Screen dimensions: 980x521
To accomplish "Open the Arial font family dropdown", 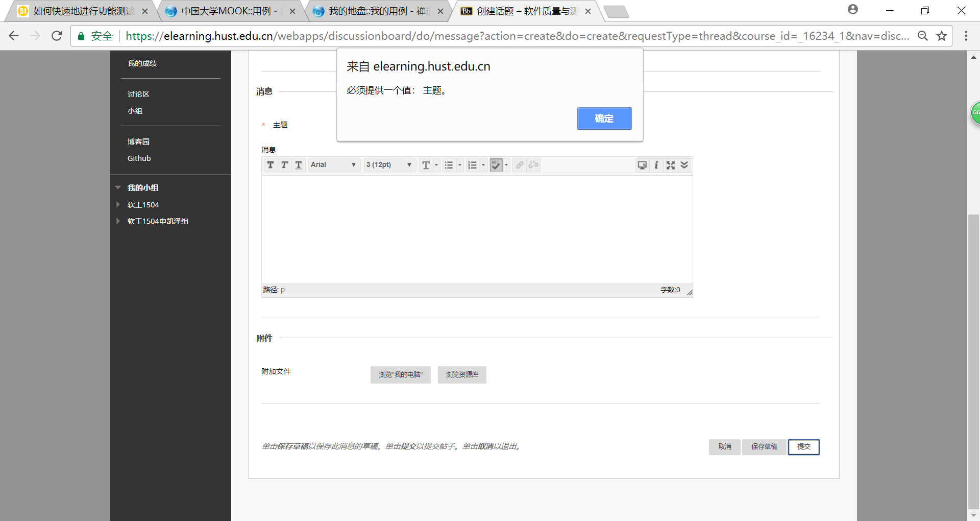I will point(334,165).
